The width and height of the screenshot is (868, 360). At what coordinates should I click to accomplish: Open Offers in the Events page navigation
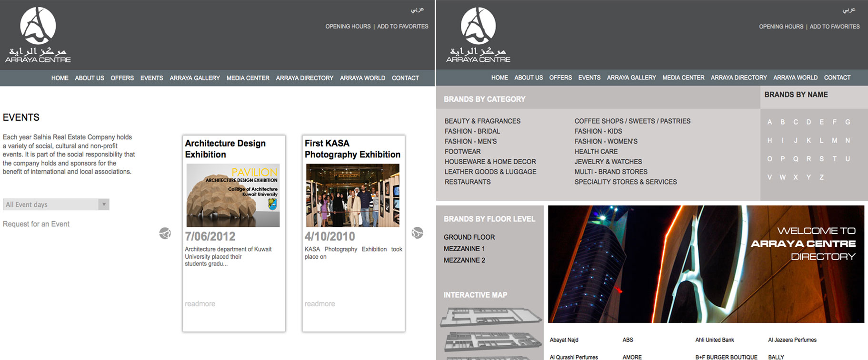122,78
